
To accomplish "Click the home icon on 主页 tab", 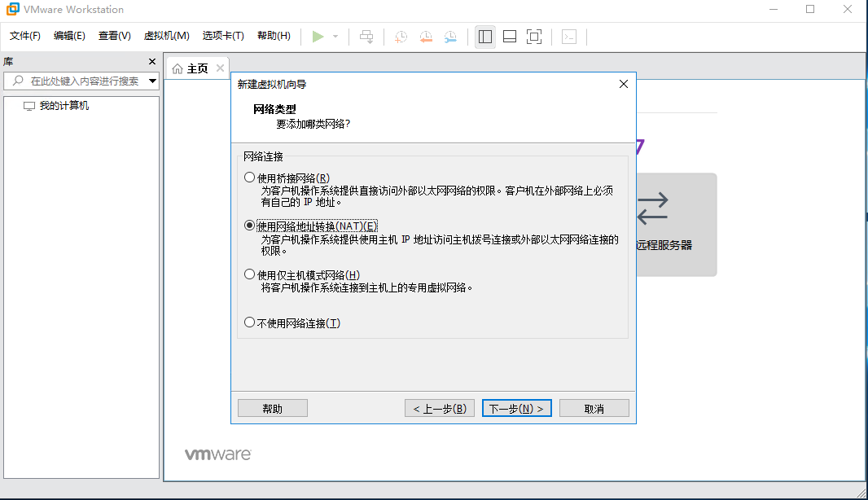I will click(178, 68).
